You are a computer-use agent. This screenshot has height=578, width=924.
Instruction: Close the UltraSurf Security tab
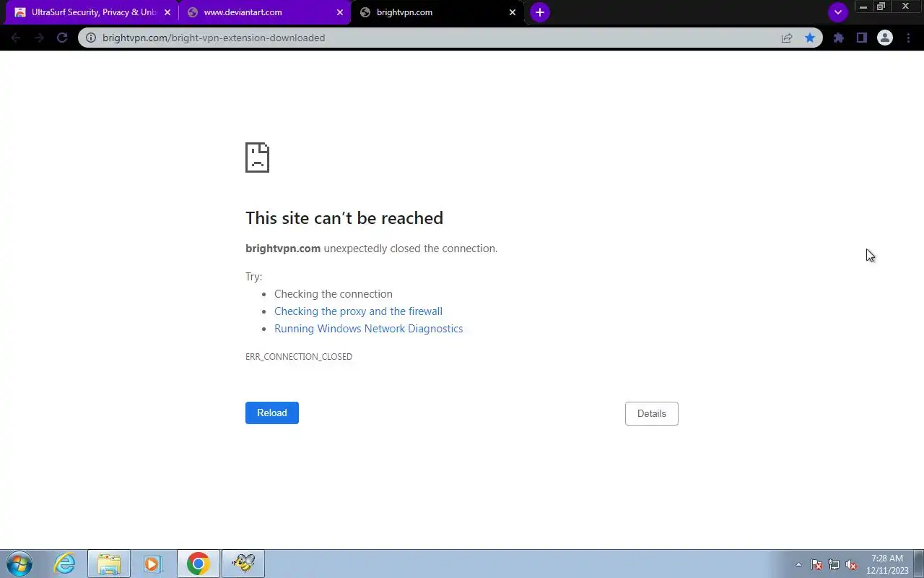click(167, 12)
